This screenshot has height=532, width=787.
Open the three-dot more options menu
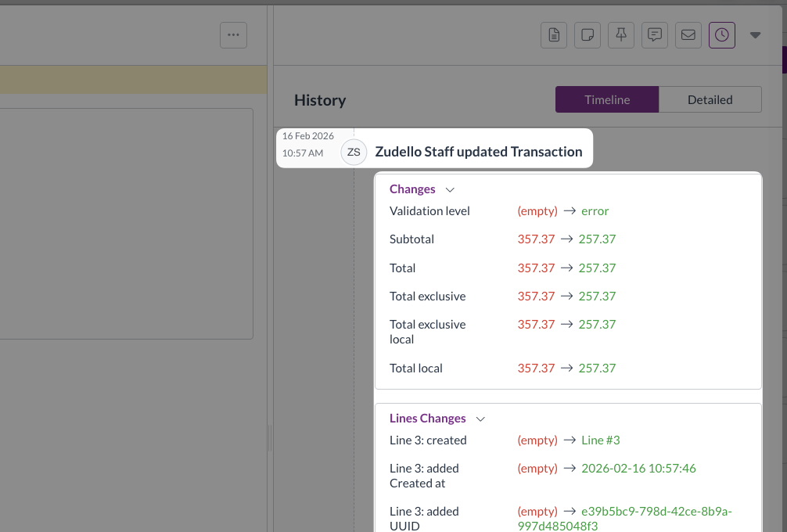(x=233, y=35)
